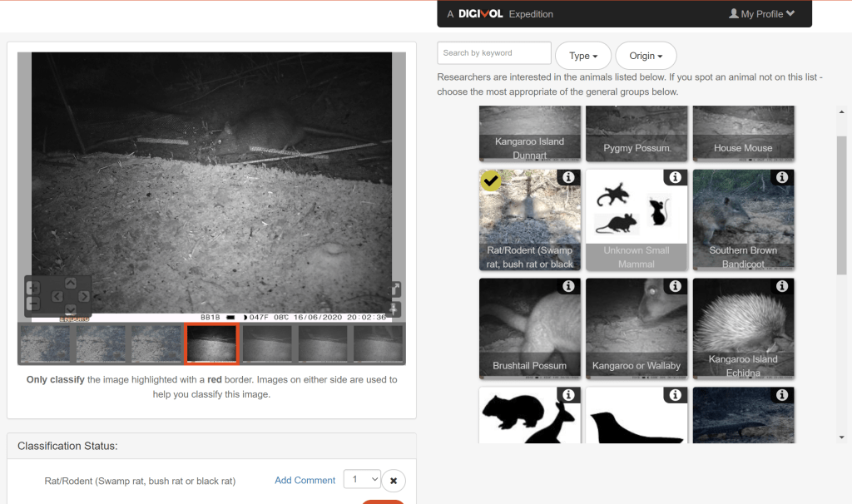Select the Brushtail Possum tile

click(x=529, y=328)
